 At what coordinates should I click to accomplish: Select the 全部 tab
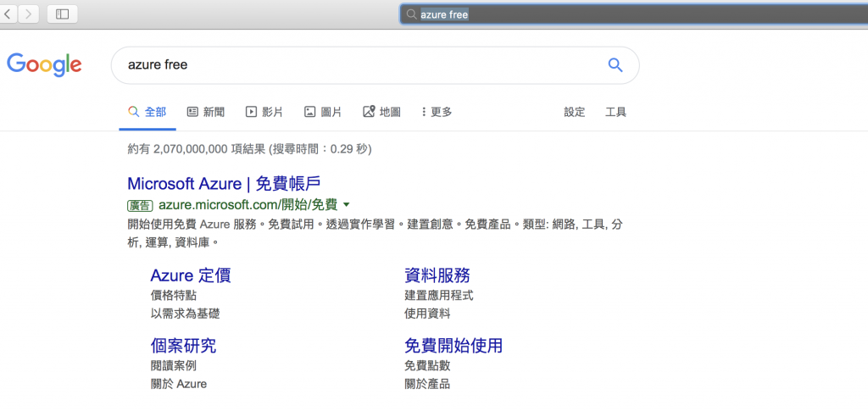click(x=147, y=113)
